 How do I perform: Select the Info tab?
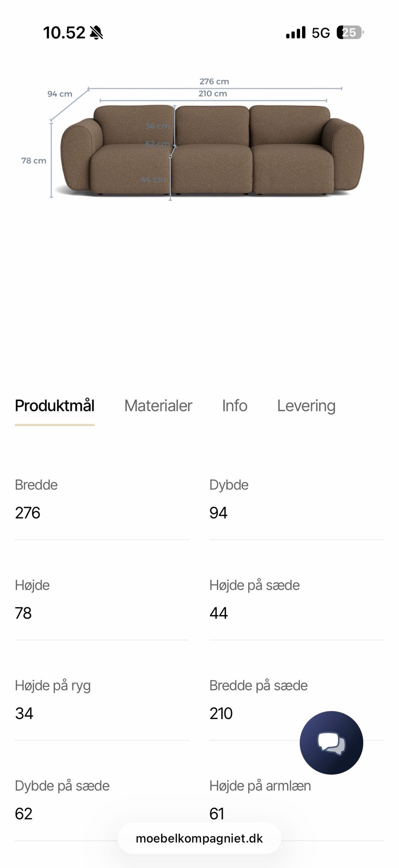click(x=234, y=406)
